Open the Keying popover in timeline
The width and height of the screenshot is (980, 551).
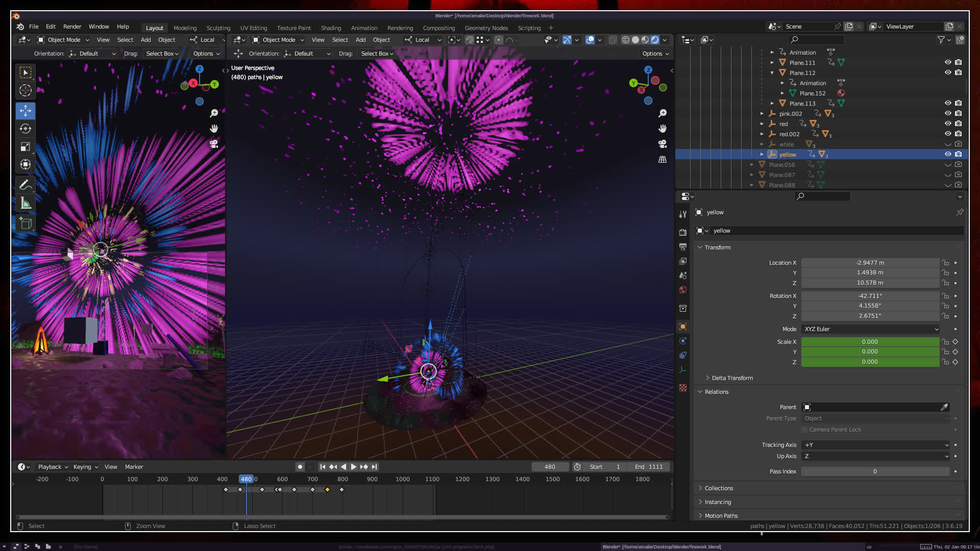point(85,467)
